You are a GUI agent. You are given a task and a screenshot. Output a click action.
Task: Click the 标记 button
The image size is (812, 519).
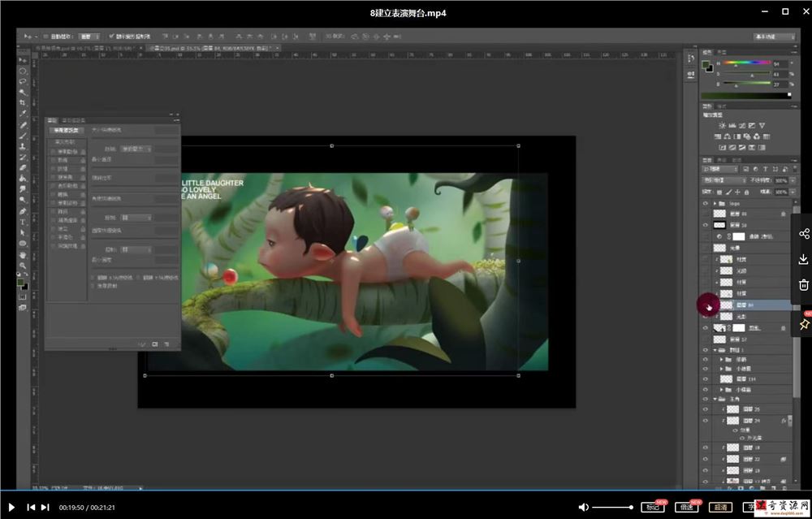[x=653, y=507]
